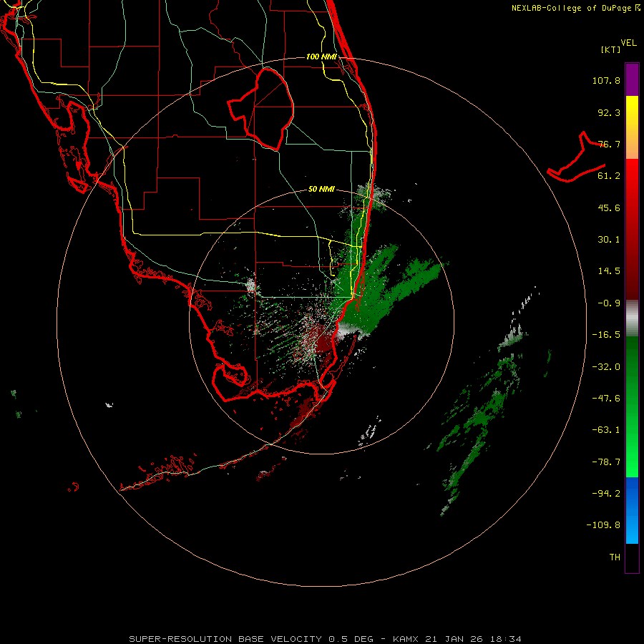Select the -32.0 legend value
Image resolution: width=644 pixels, height=644 pixels.
click(606, 367)
